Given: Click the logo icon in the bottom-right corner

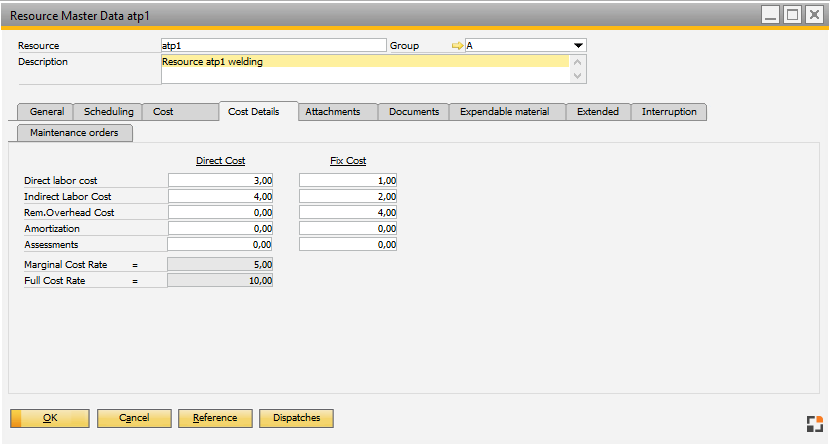Looking at the screenshot, I should (x=813, y=423).
